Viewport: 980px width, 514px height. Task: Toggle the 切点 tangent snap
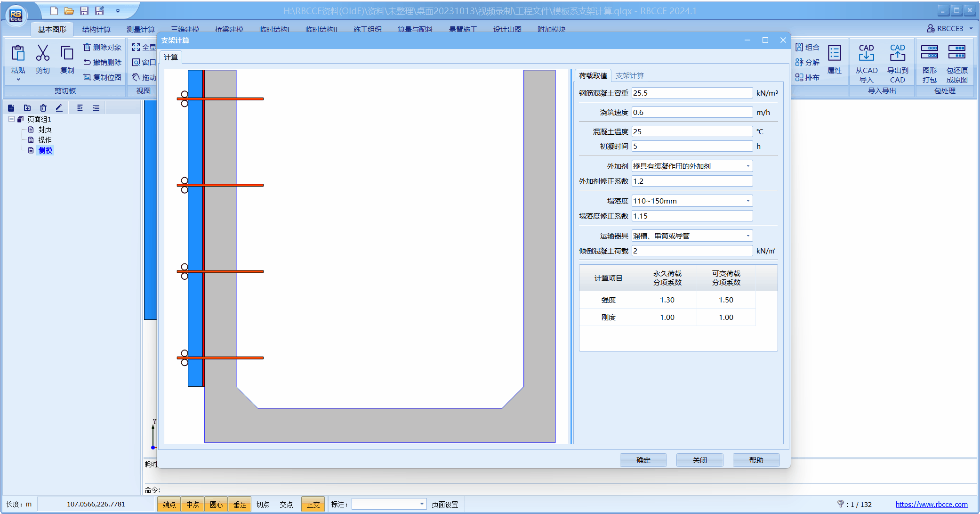click(x=263, y=505)
